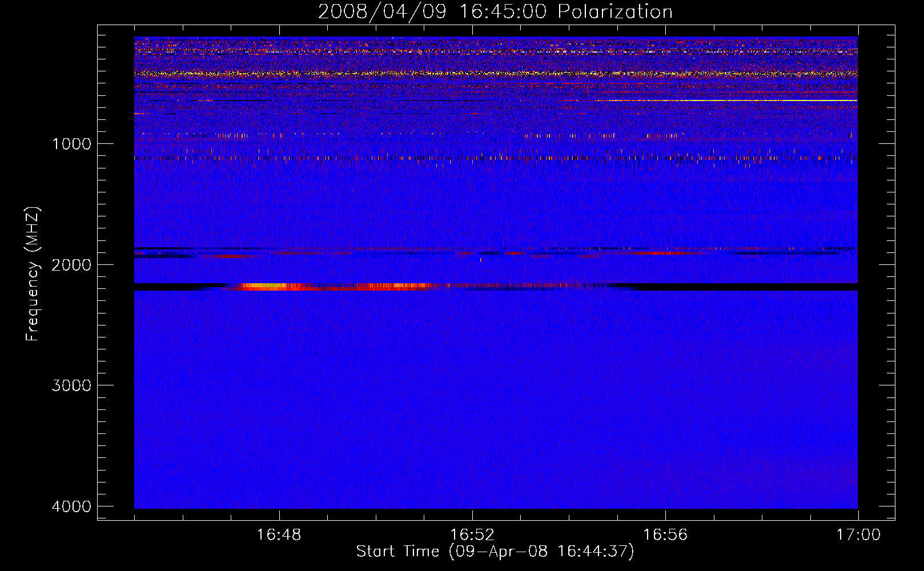
Task: Click the 1000 frequency tick label
Action: (x=71, y=143)
